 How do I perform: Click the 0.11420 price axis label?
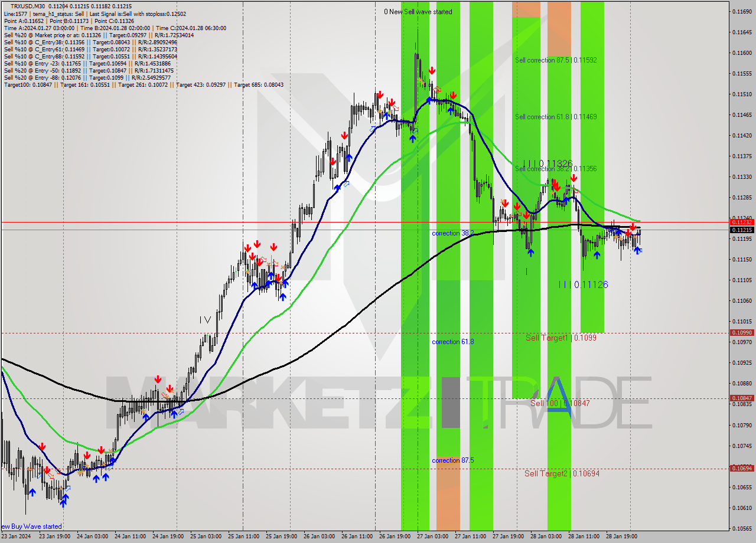pos(741,135)
